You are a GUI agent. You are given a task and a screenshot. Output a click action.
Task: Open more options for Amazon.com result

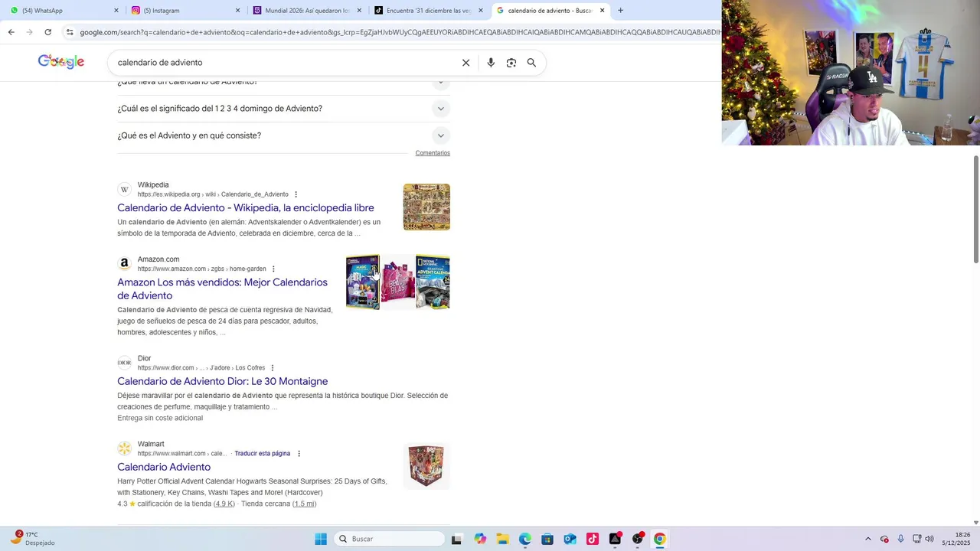coord(273,269)
